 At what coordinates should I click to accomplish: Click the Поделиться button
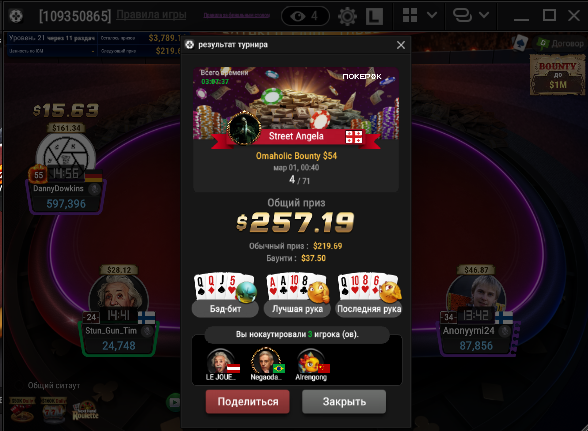pyautogui.click(x=248, y=401)
